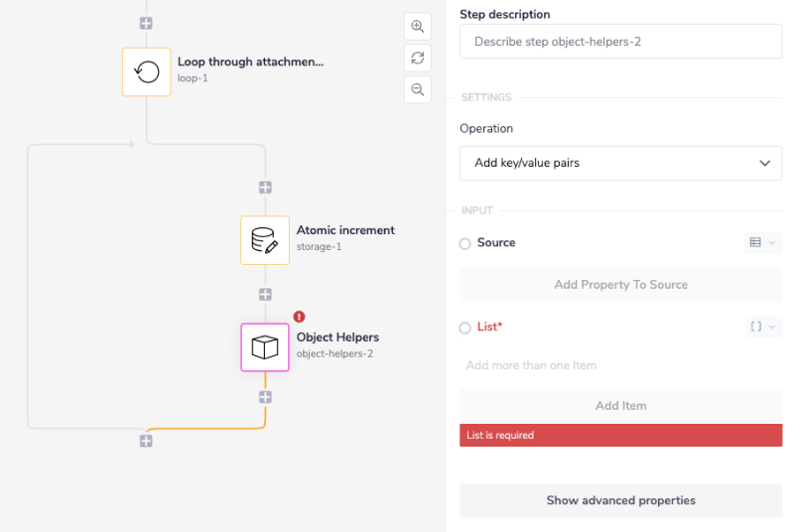The image size is (794, 532).
Task: Open the Operation dropdown
Action: click(x=620, y=163)
